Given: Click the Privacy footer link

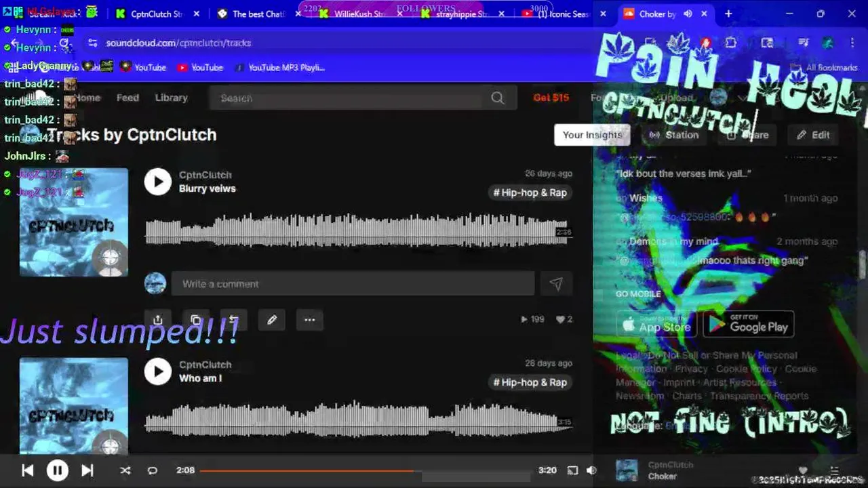Looking at the screenshot, I should [x=691, y=369].
